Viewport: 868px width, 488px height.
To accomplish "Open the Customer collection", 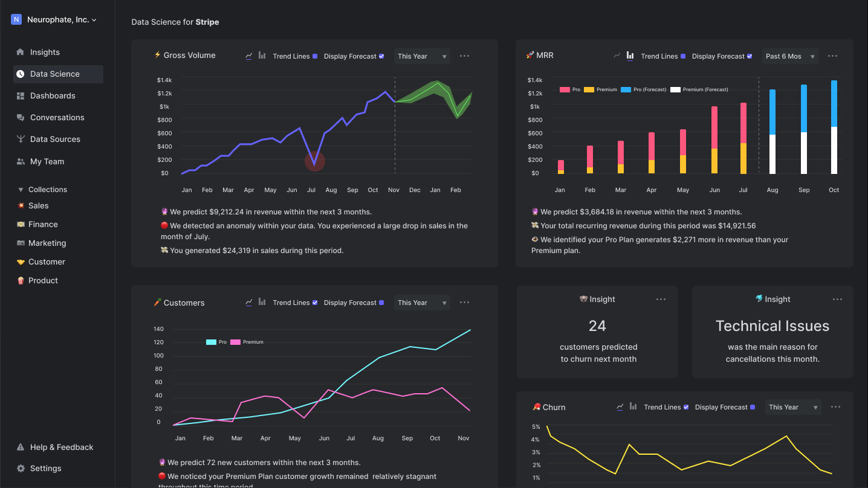I will click(x=47, y=262).
